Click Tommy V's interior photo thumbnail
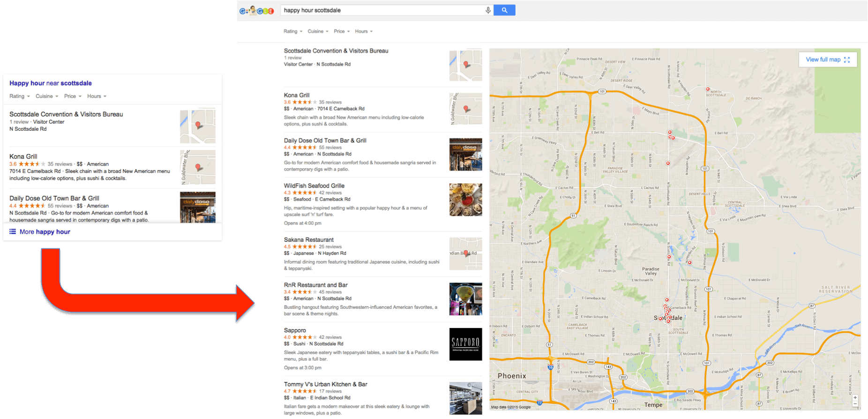The height and width of the screenshot is (419, 868). pos(465,398)
